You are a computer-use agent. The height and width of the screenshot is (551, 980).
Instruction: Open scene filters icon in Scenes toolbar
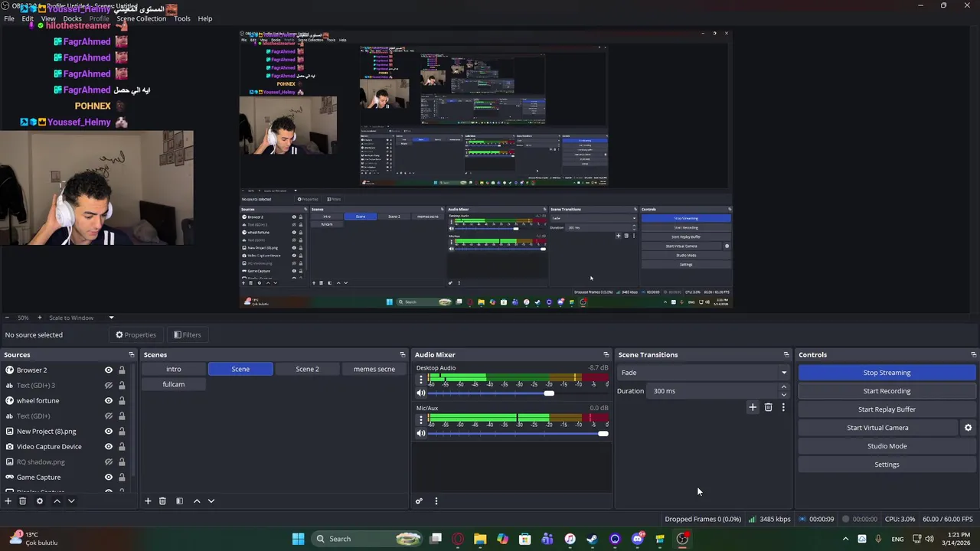click(179, 501)
